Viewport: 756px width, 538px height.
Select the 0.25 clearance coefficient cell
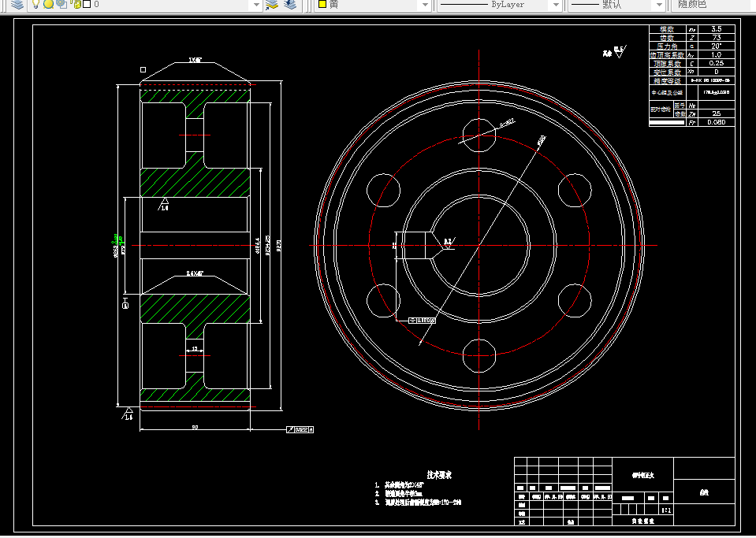pos(716,64)
